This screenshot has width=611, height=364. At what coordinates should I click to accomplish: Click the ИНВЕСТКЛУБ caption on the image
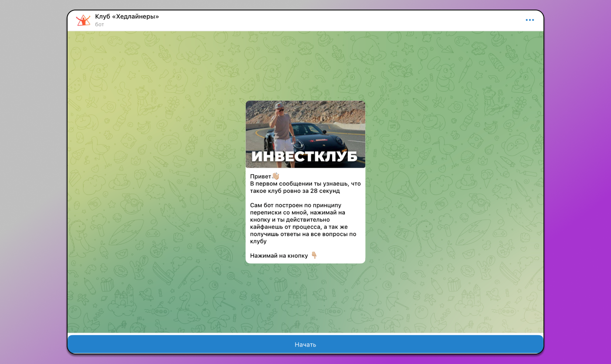(304, 157)
